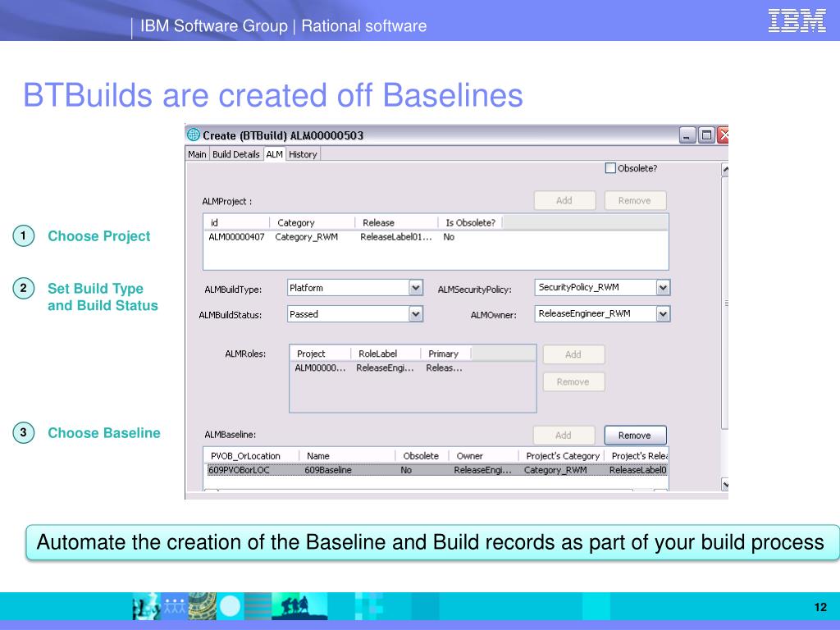840x630 pixels.
Task: Click the Category_RWM cell in ALMProject table
Action: 307,237
